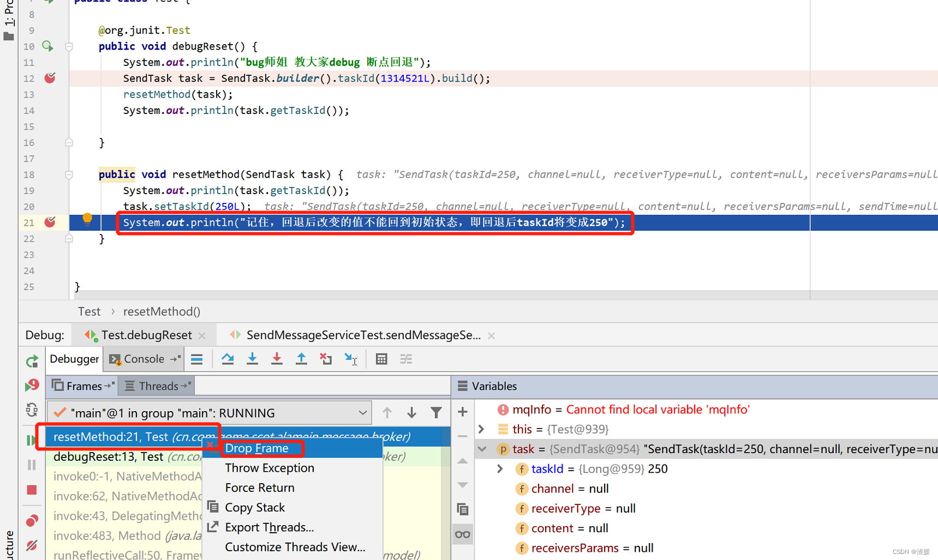Select the Step Into debug action
Image resolution: width=938 pixels, height=560 pixels.
[252, 359]
